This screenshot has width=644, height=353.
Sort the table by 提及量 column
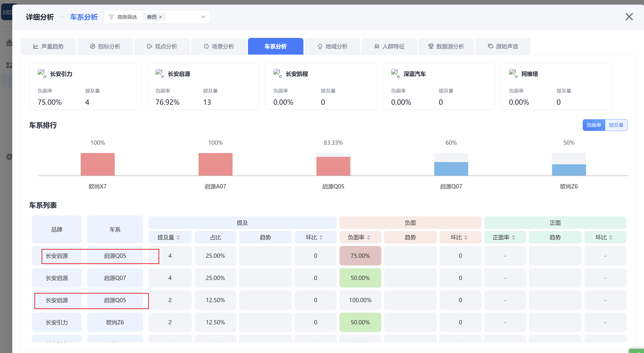[x=178, y=237]
